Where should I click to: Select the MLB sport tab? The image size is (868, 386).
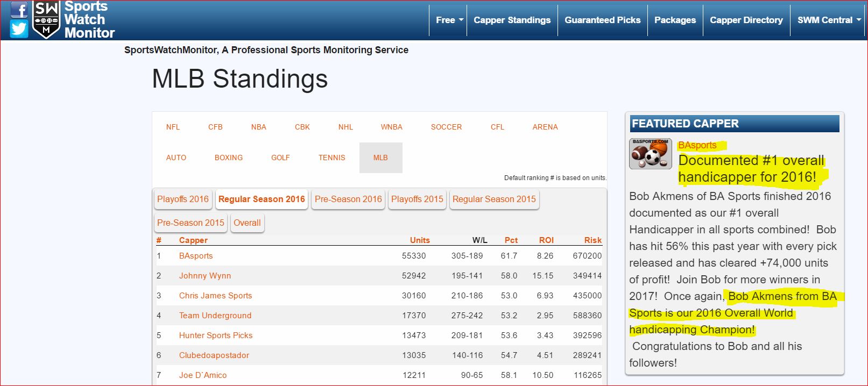coord(380,158)
